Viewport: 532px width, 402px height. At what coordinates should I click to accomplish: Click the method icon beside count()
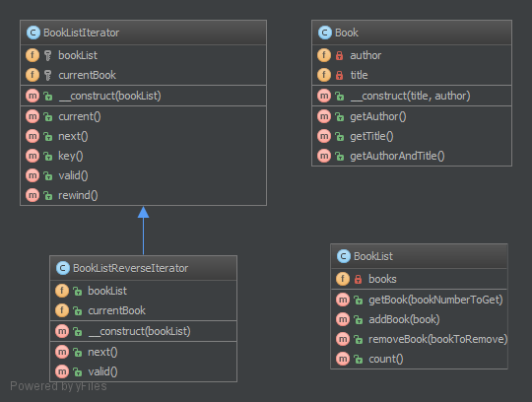pos(343,359)
